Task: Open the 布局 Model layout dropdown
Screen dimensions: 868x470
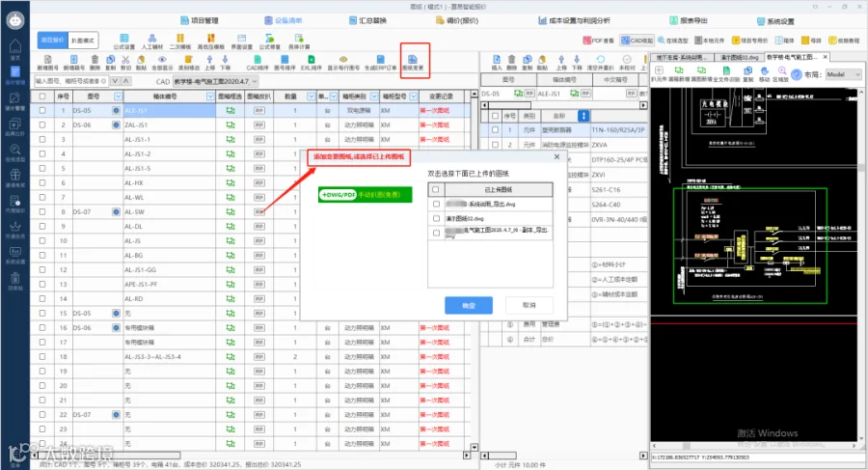Action: tap(844, 74)
